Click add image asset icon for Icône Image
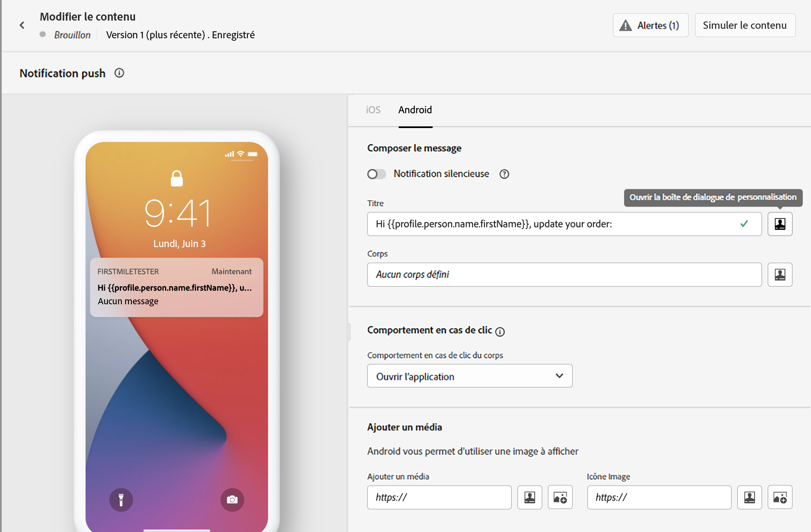Viewport: 811px width, 532px height. 780,497
